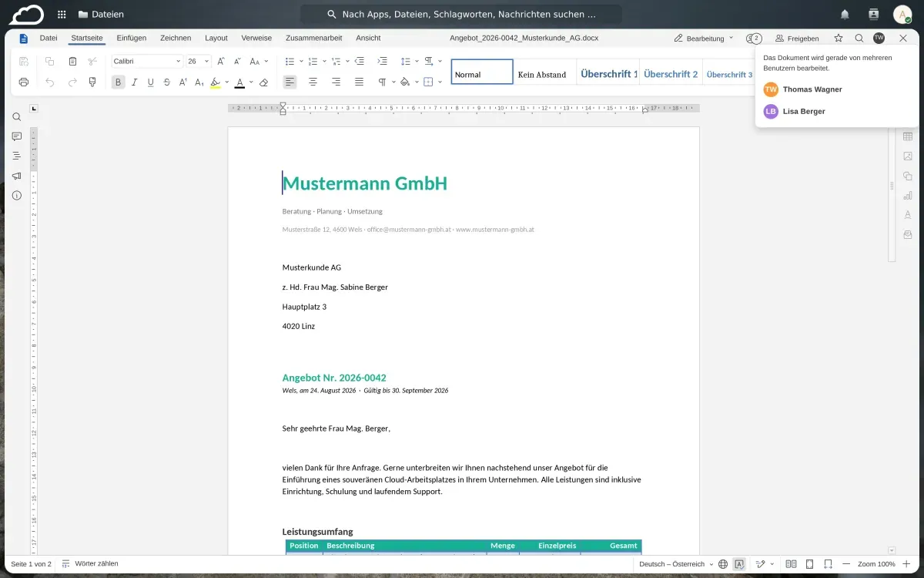The image size is (924, 578).
Task: Click the star icon to favorite the document
Action: click(x=839, y=38)
